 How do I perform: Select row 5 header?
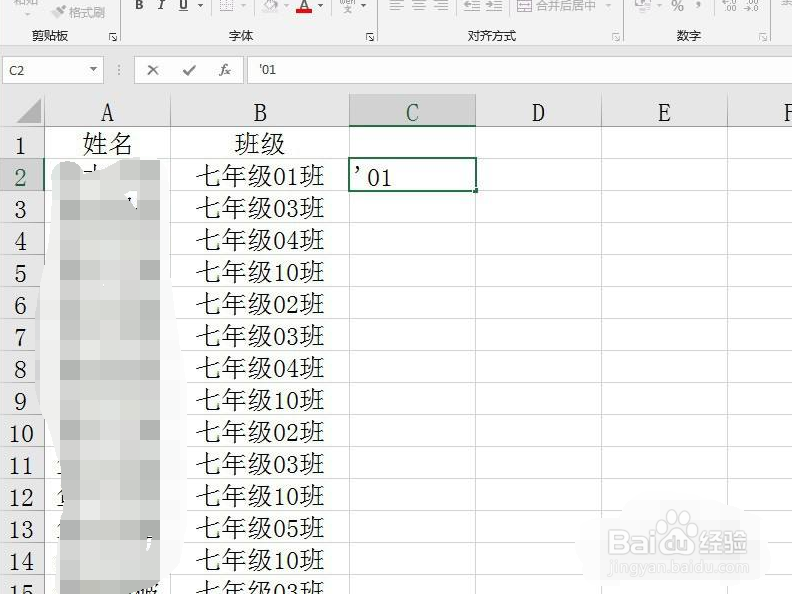(22, 273)
